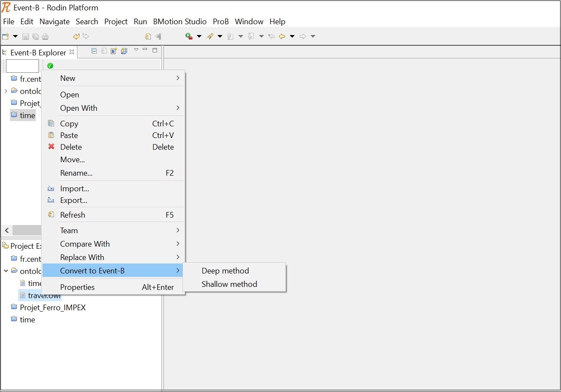The height and width of the screenshot is (392, 561).
Task: Choose Export... in the context menu
Action: click(x=113, y=200)
